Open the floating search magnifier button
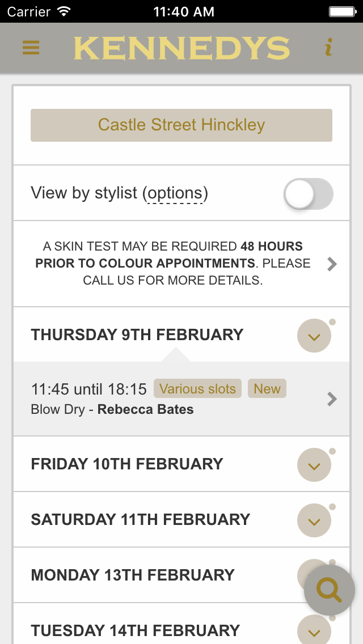This screenshot has height=644, width=363. click(330, 590)
